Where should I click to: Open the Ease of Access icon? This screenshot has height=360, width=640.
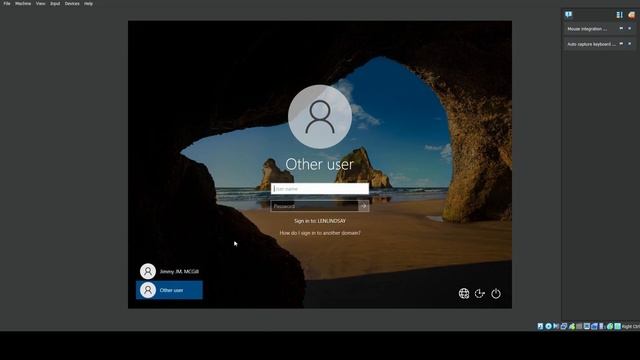tap(480, 293)
